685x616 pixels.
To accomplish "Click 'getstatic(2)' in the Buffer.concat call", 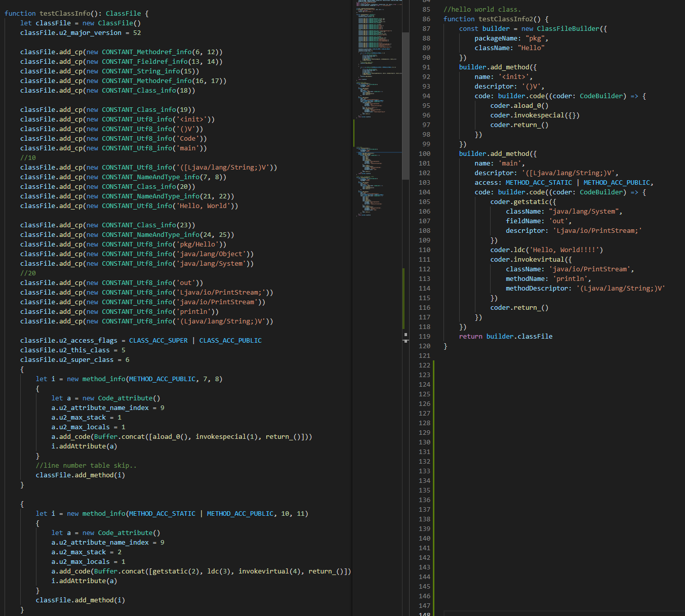I will [176, 571].
